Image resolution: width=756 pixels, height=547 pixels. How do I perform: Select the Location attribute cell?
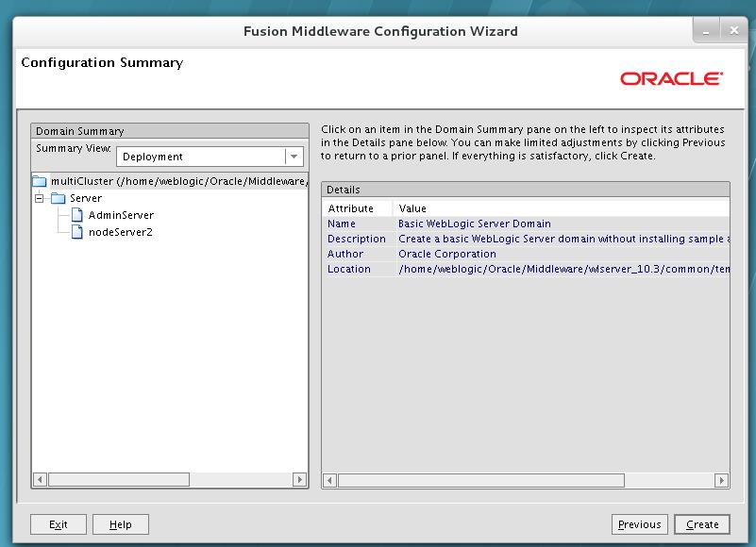[358, 269]
